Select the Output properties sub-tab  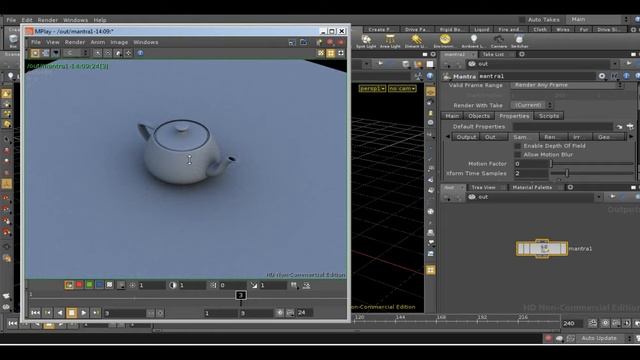pyautogui.click(x=467, y=137)
